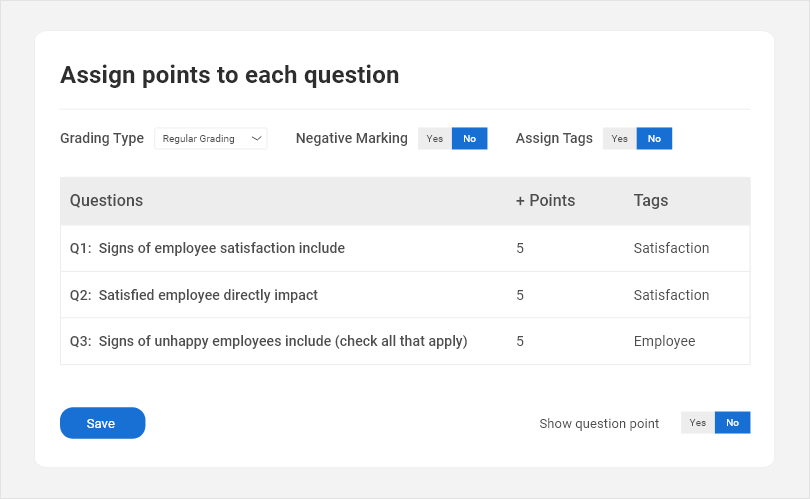This screenshot has width=810, height=499.
Task: Click the points value for Q1
Action: (x=520, y=248)
